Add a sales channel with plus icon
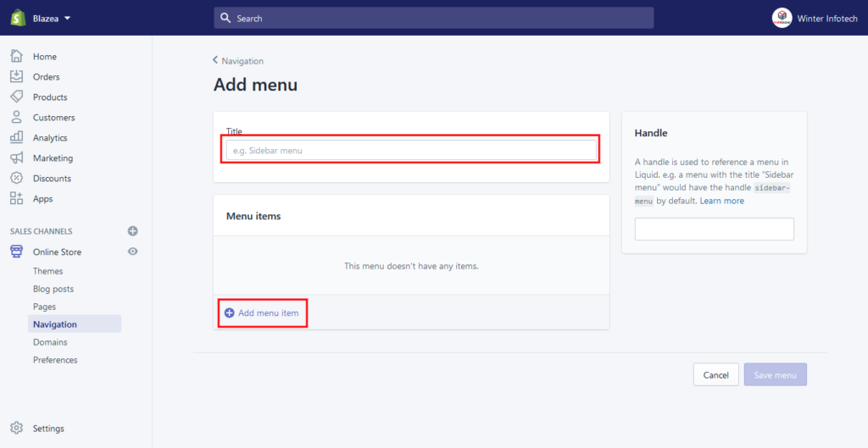Viewport: 868px width, 448px height. [x=132, y=231]
